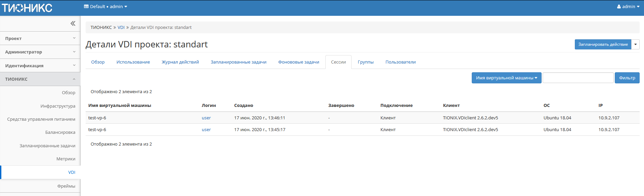Screen dimensions: 644x196
Task: Open dropdown arrow beside Запланировать действие
Action: click(x=635, y=44)
